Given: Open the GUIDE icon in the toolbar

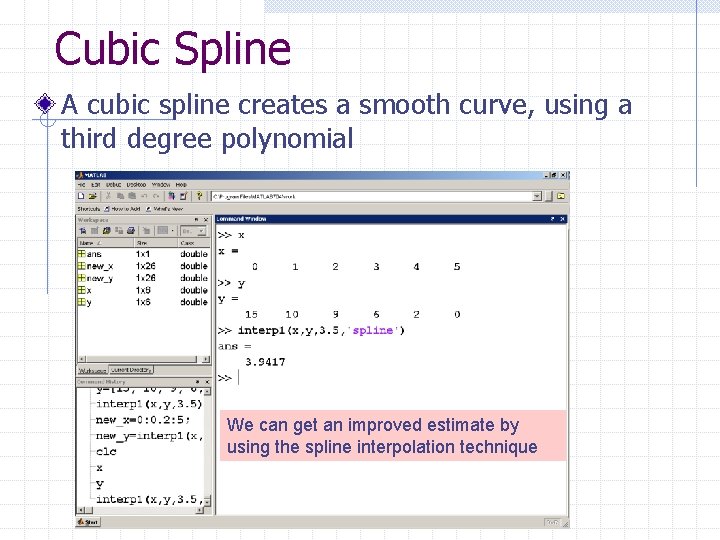Looking at the screenshot, I should (183, 196).
